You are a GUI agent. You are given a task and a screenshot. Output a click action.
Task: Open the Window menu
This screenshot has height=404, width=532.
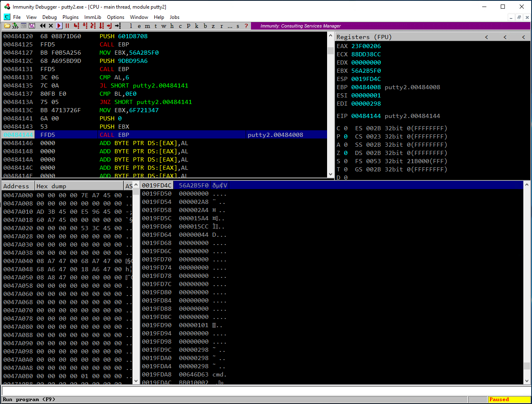[x=139, y=17]
